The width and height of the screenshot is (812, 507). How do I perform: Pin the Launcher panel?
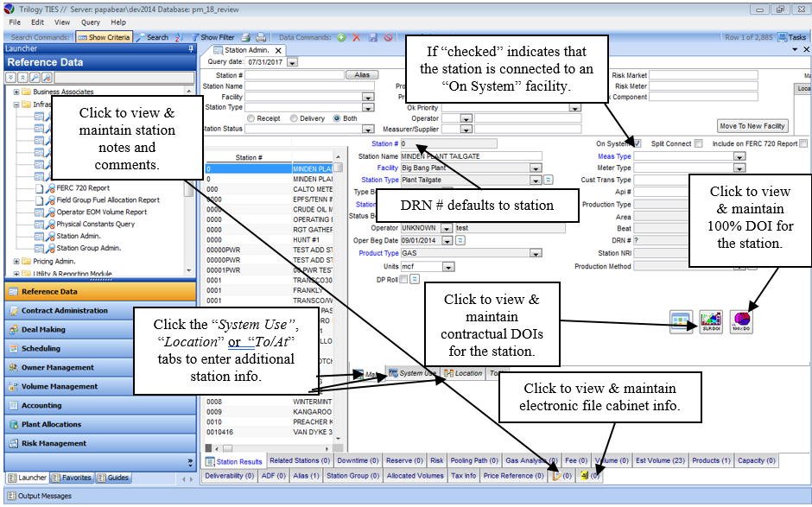coord(191,49)
